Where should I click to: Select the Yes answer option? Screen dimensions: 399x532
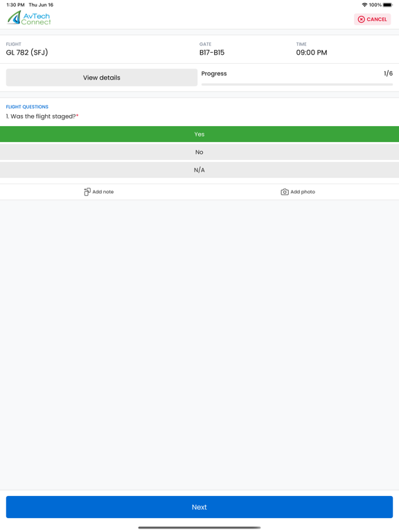[x=199, y=134]
